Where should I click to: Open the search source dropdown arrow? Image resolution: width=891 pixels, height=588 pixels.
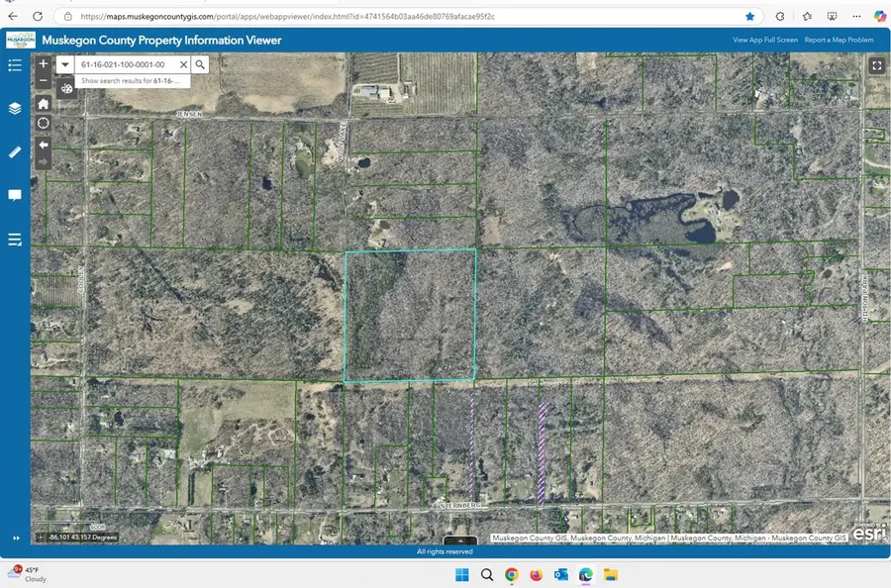[x=64, y=63]
